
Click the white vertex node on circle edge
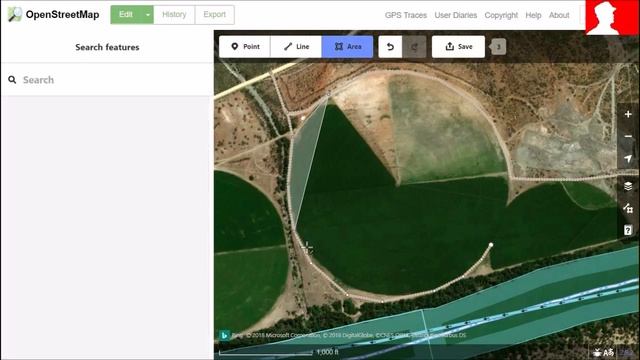pyautogui.click(x=491, y=245)
